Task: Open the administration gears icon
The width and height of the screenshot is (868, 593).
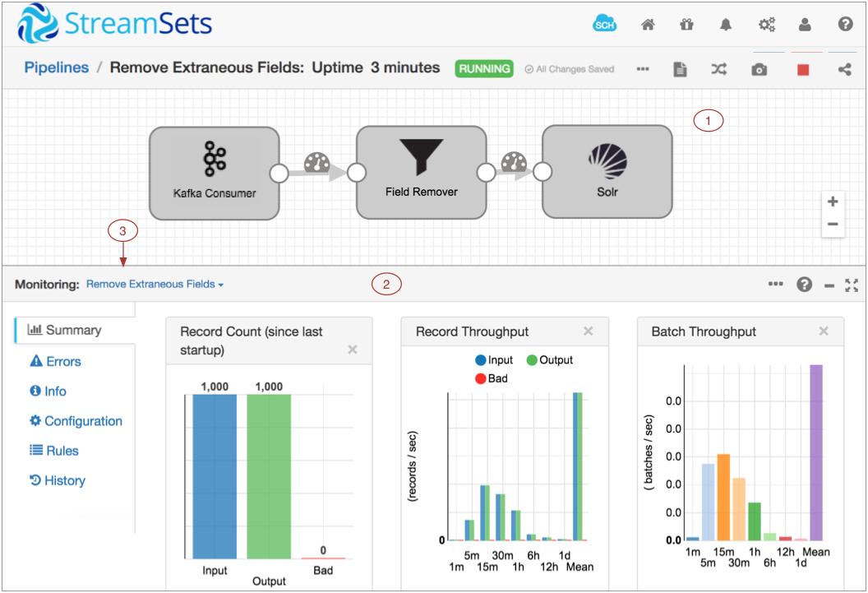Action: 766,25
